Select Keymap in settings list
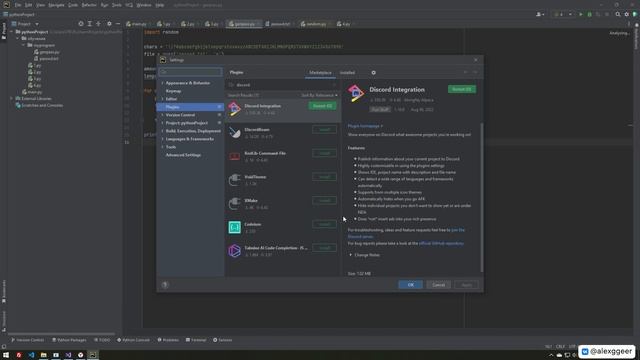 click(173, 91)
